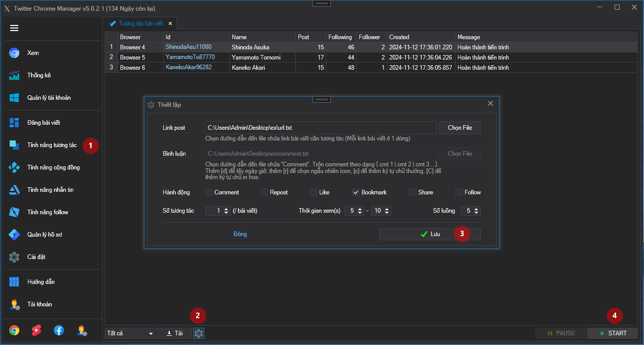This screenshot has height=345, width=644.
Task: Increase the Số luồng stepper value
Action: click(477, 209)
